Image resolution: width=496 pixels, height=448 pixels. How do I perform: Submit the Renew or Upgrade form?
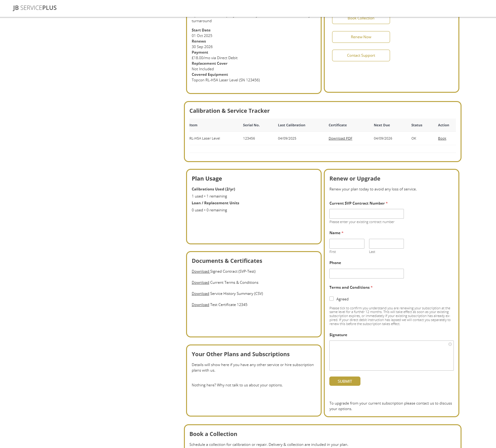pos(344,381)
